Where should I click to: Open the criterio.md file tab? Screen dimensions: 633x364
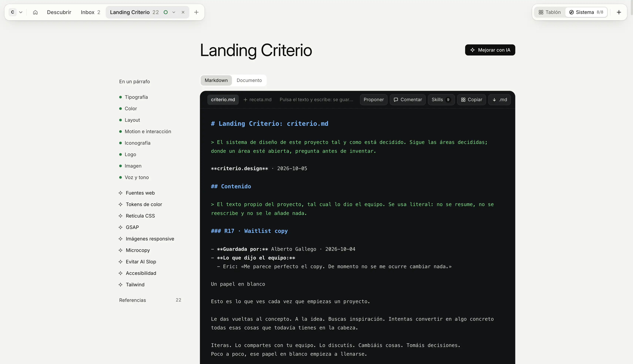click(x=223, y=100)
